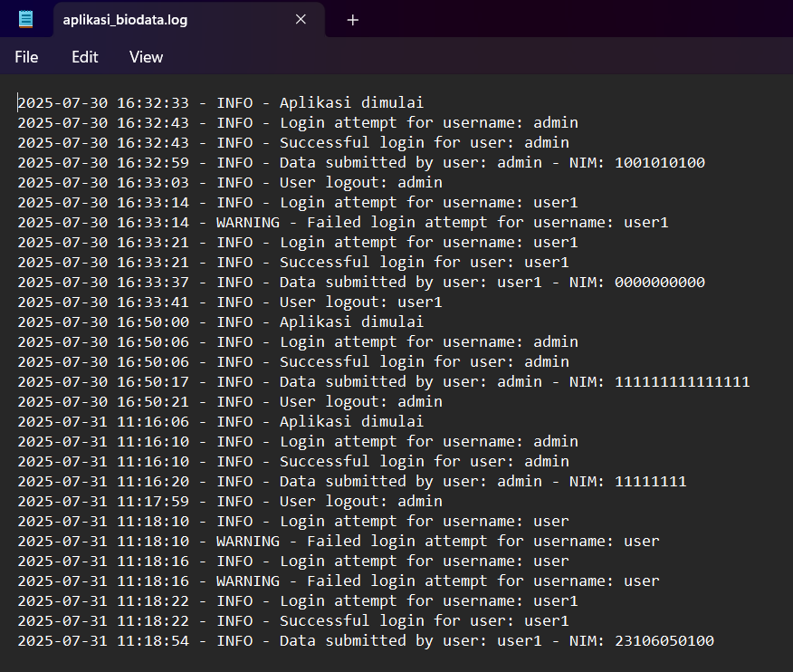The height and width of the screenshot is (672, 793).
Task: Click 'Successful login for user: user1' at 11:18:22
Action: click(424, 621)
